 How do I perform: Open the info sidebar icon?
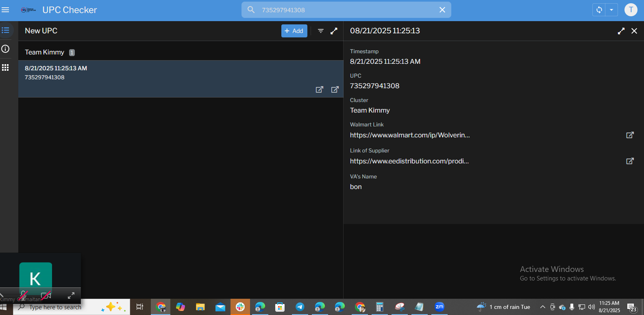click(x=5, y=49)
